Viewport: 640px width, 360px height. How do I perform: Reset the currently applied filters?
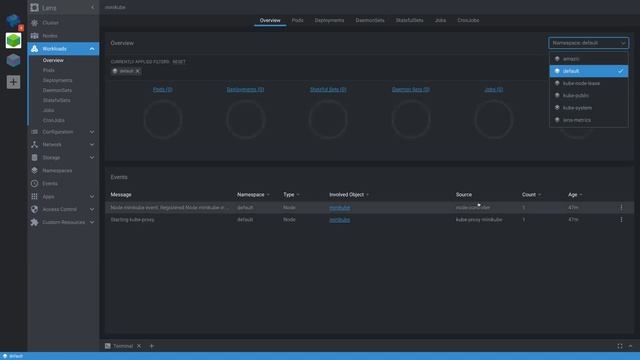click(179, 62)
